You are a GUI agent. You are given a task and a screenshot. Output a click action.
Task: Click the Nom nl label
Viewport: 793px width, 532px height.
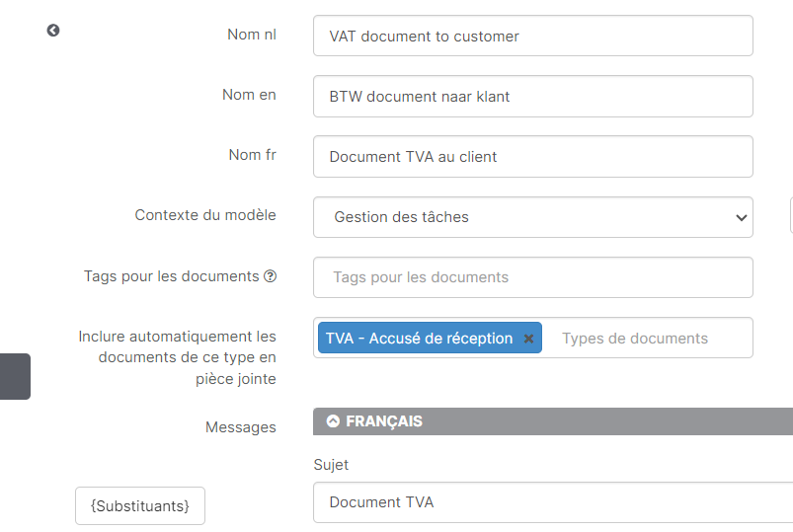click(x=252, y=35)
